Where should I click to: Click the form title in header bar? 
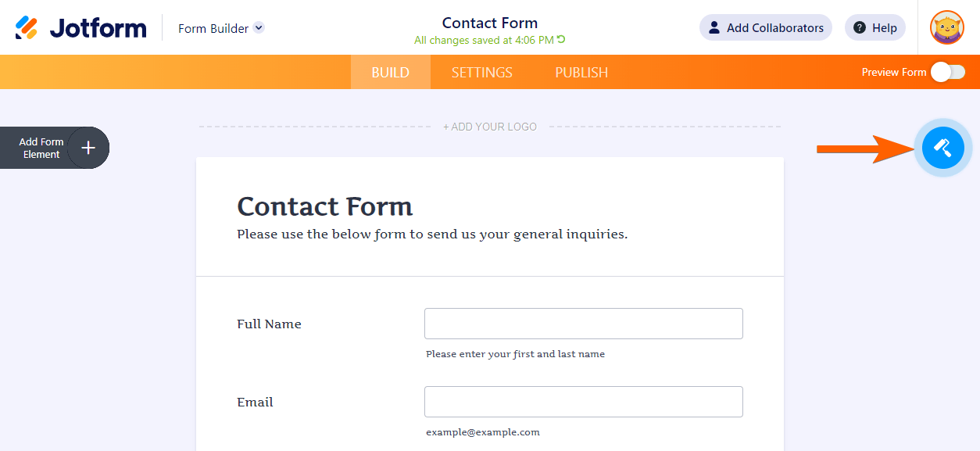(490, 23)
